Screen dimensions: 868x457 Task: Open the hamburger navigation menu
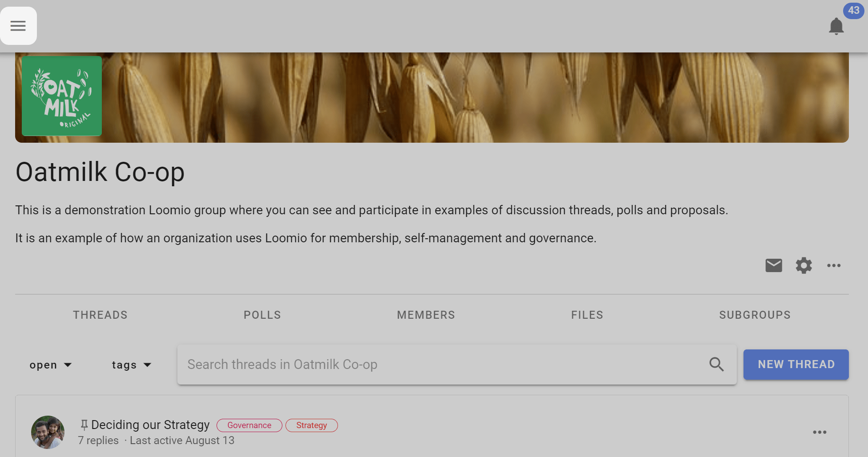coord(18,26)
